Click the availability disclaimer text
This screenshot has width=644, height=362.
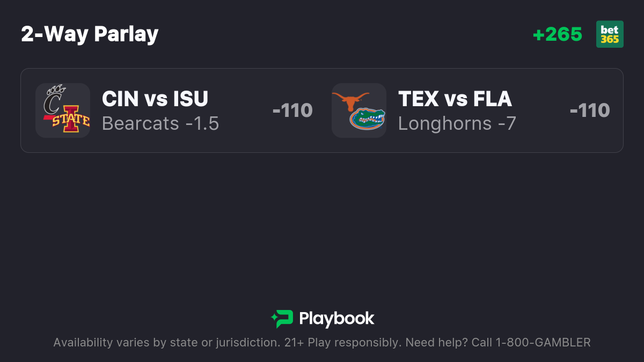point(166,343)
